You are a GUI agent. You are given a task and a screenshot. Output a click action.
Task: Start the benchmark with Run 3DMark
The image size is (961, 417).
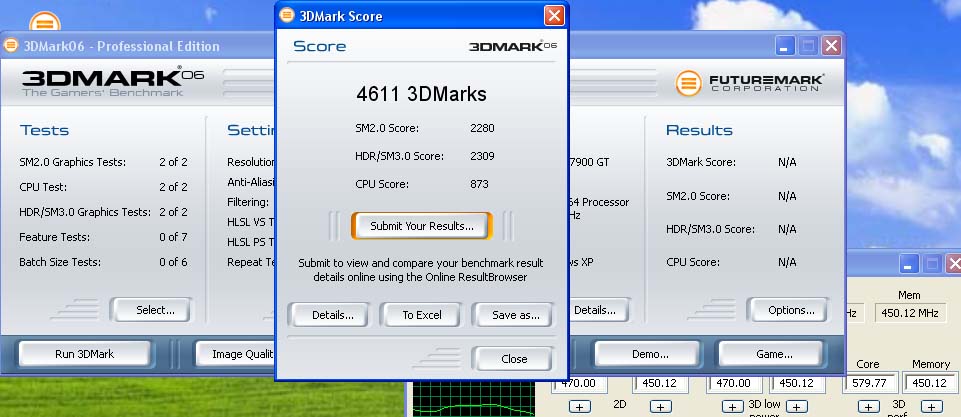85,354
